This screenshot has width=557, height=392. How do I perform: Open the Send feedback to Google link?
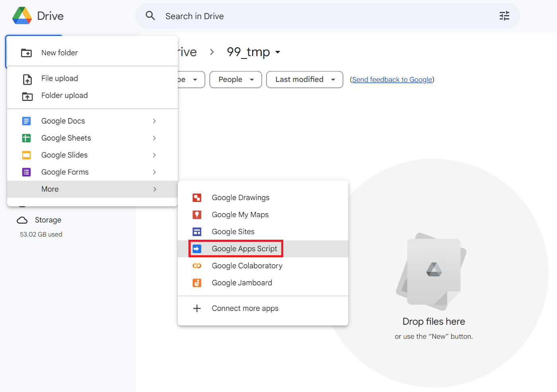coord(392,80)
